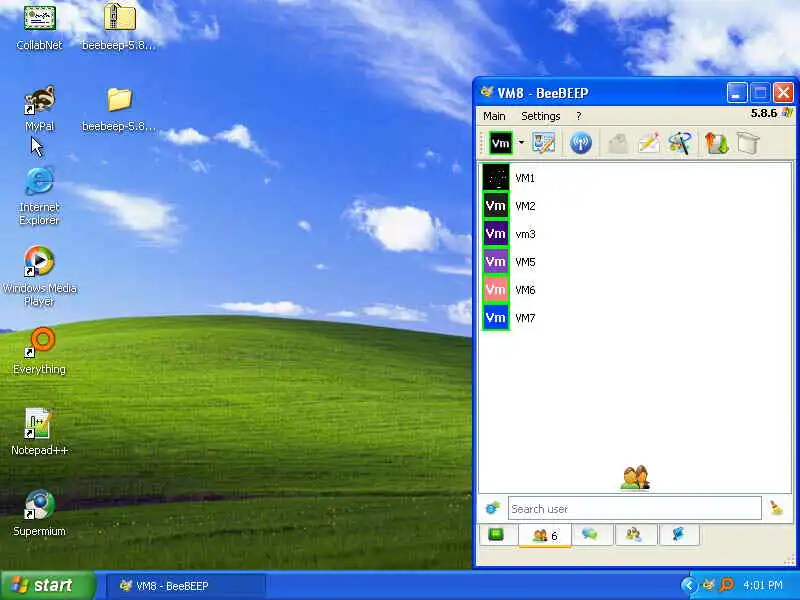The image size is (800, 600).
Task: Select user VM5 in the list
Action: coord(635,262)
